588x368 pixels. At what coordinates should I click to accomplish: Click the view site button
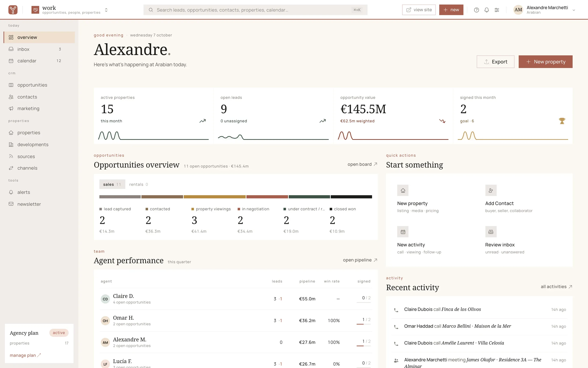419,10
